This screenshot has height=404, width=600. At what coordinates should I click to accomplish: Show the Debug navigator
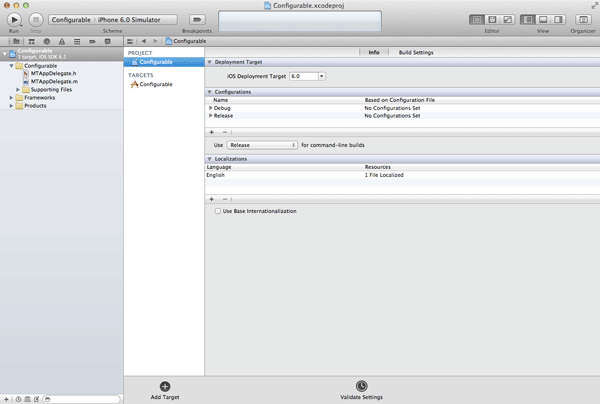click(x=77, y=41)
